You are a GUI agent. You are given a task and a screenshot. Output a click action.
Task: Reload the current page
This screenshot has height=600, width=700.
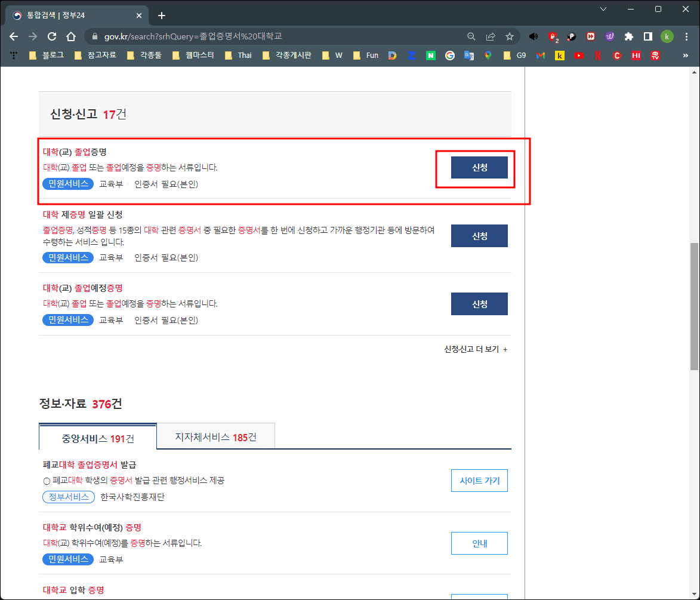point(51,36)
